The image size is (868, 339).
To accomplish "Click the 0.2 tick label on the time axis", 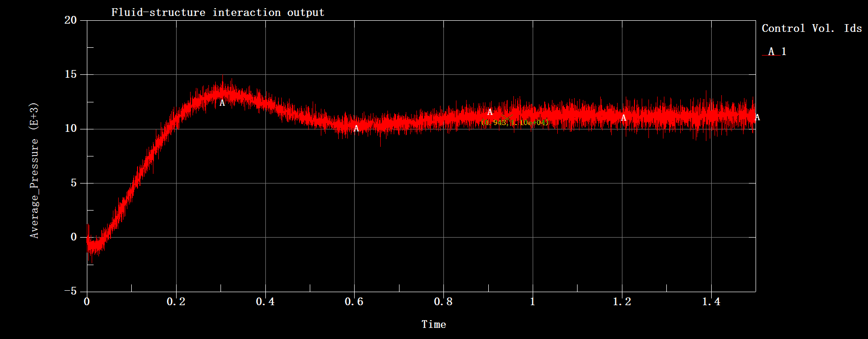I will pos(176,302).
